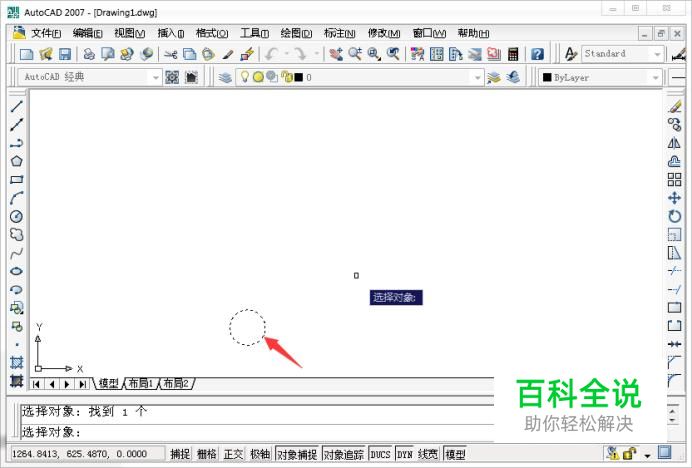Select the Rectangle draw tool
The height and width of the screenshot is (468, 692).
pos(17,179)
